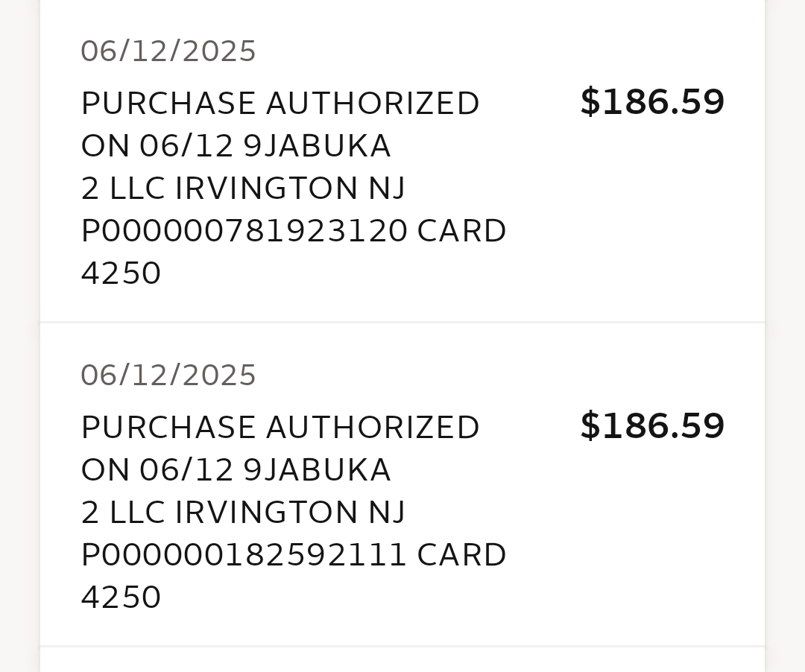Click IRVINGTON NJ location in transaction P00000182592111
This screenshot has height=672, width=805.
(x=290, y=513)
